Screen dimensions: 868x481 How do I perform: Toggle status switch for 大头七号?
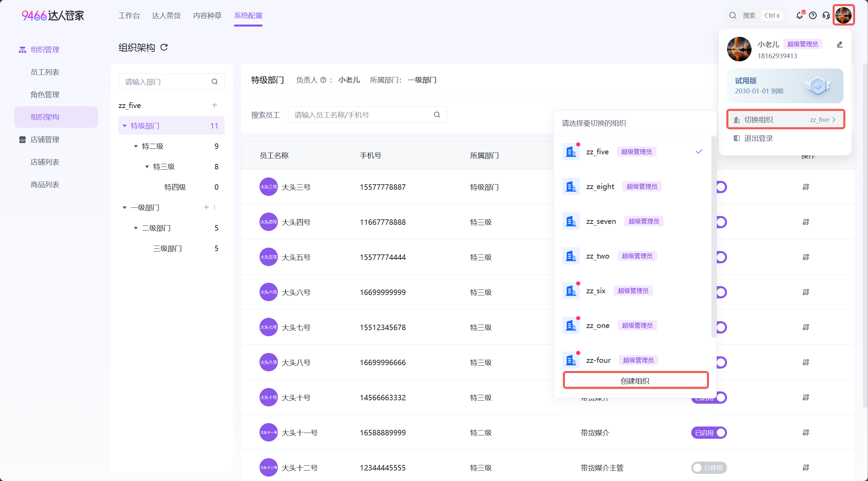point(722,327)
